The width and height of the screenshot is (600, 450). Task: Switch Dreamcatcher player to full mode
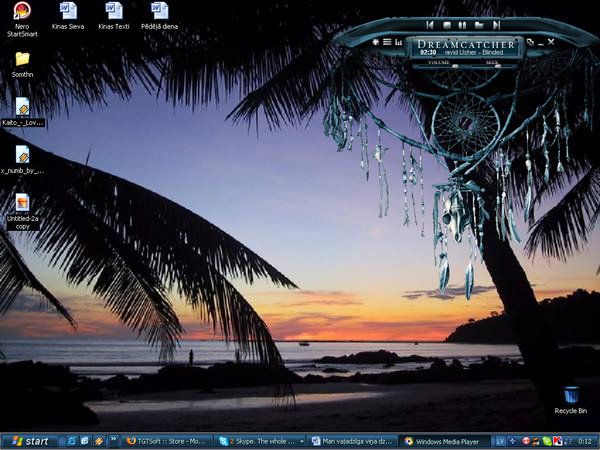pyautogui.click(x=530, y=42)
